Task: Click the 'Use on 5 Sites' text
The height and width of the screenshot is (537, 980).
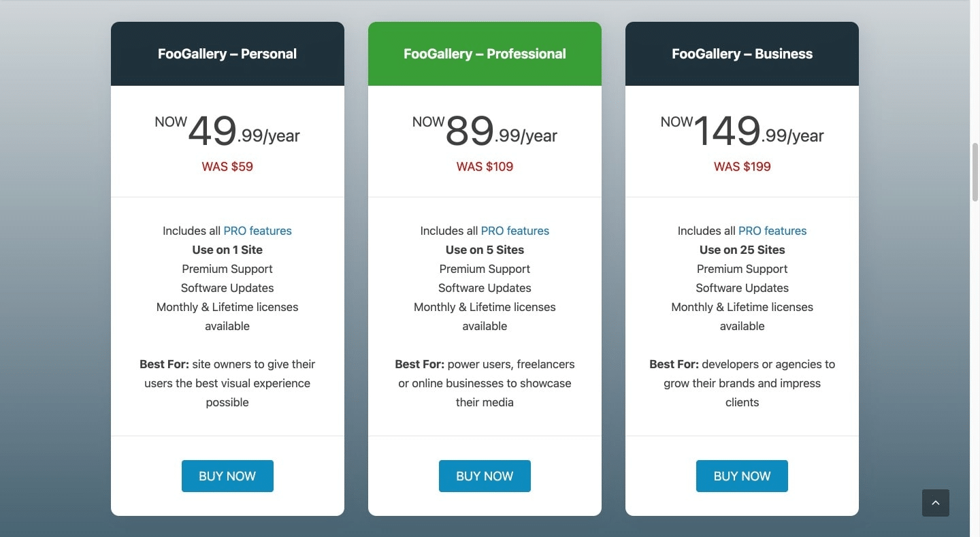Action: click(x=485, y=250)
